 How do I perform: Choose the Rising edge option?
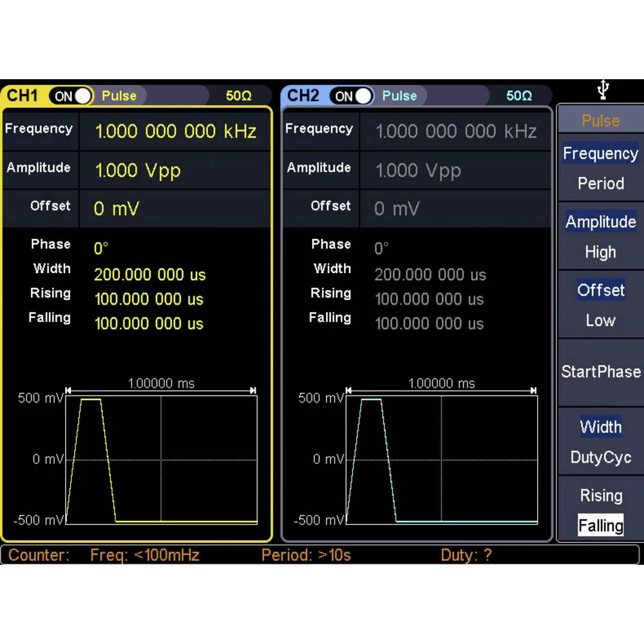tap(600, 495)
